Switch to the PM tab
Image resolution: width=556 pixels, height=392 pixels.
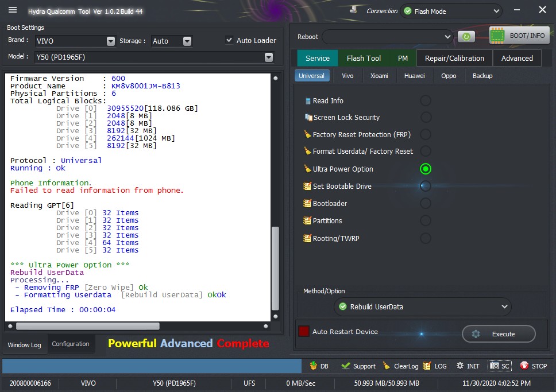click(403, 58)
